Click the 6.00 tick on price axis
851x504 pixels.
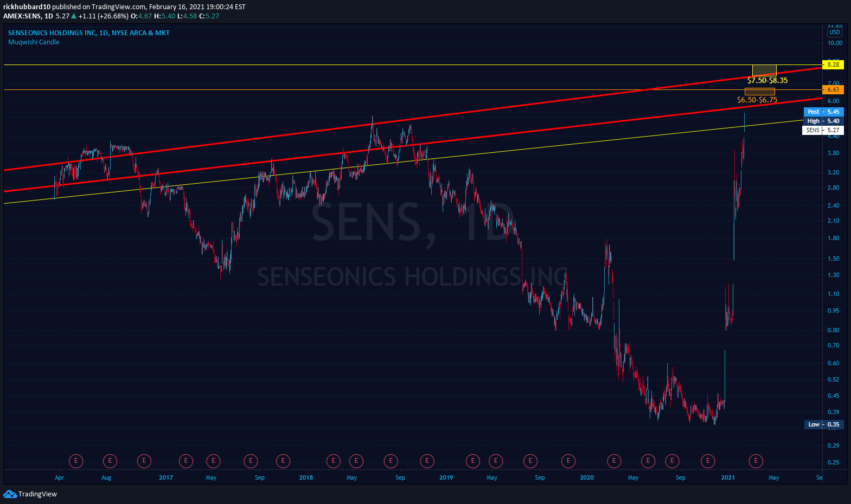click(x=834, y=101)
